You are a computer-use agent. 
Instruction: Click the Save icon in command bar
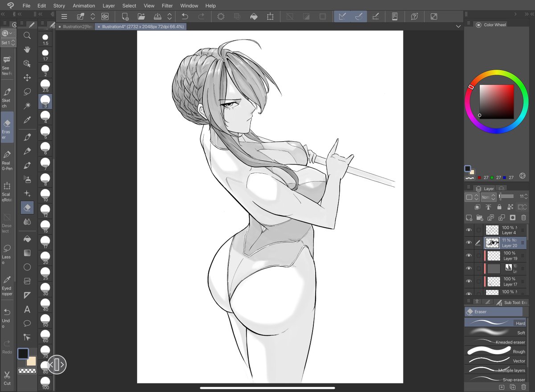click(x=158, y=16)
